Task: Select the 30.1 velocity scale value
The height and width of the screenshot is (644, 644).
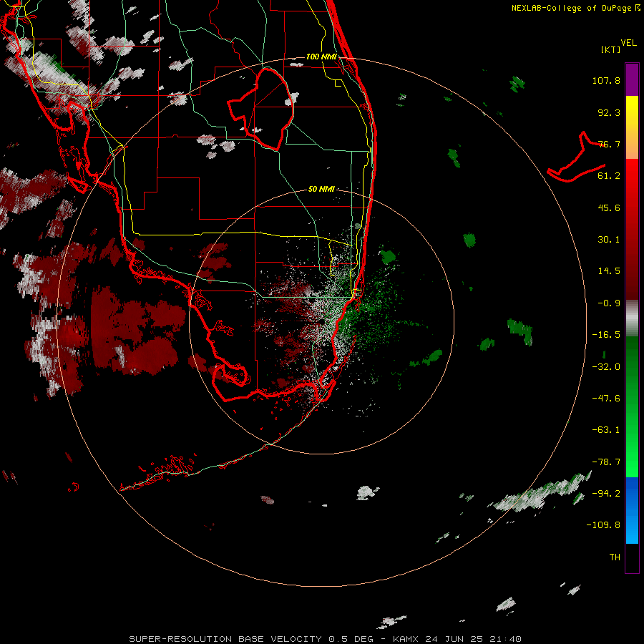Action: click(609, 240)
